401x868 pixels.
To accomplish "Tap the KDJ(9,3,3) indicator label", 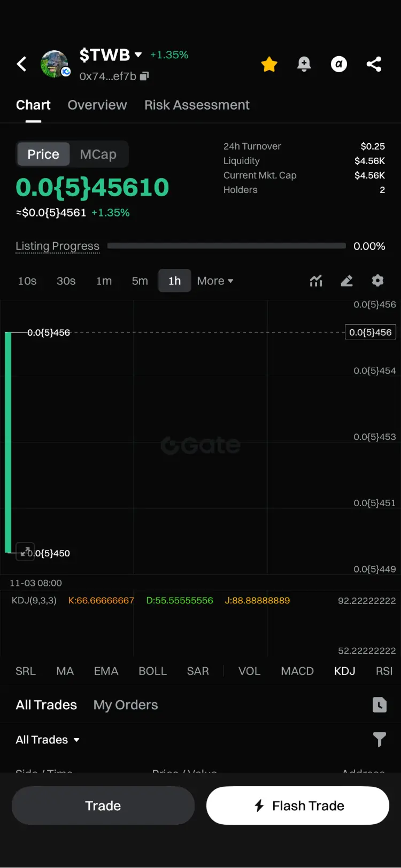I will 34,601.
